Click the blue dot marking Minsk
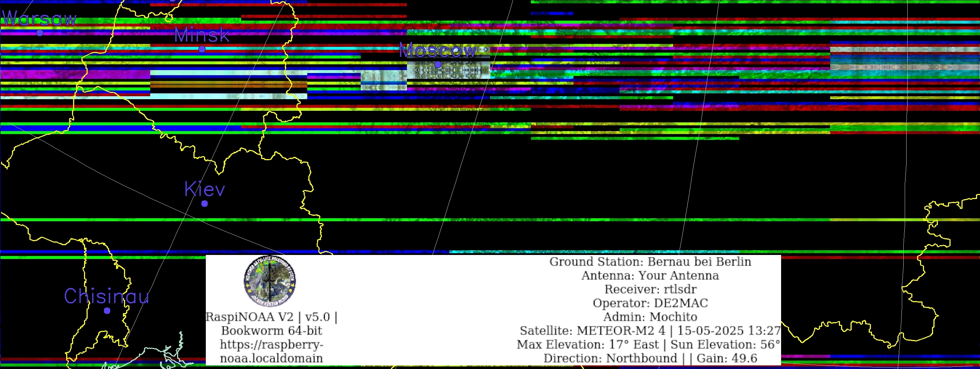 pos(202,49)
